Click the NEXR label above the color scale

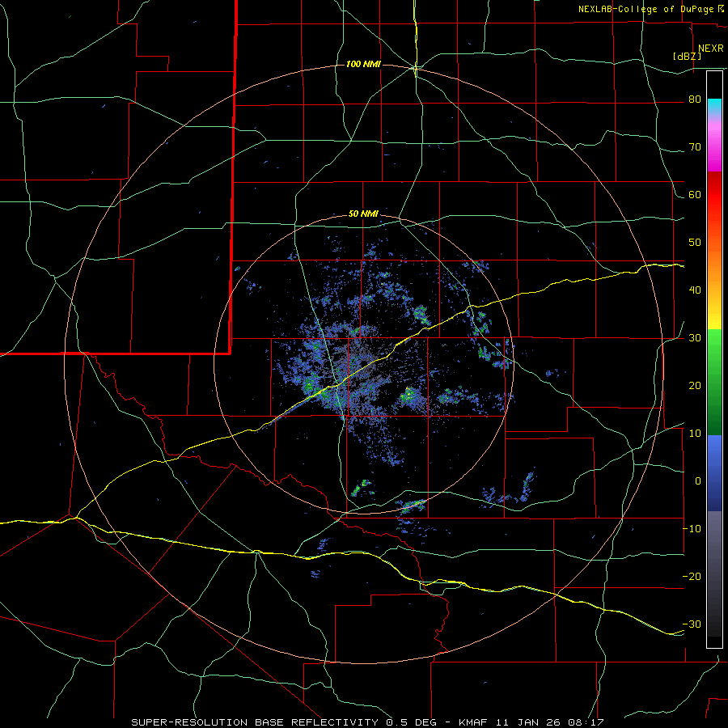(710, 49)
